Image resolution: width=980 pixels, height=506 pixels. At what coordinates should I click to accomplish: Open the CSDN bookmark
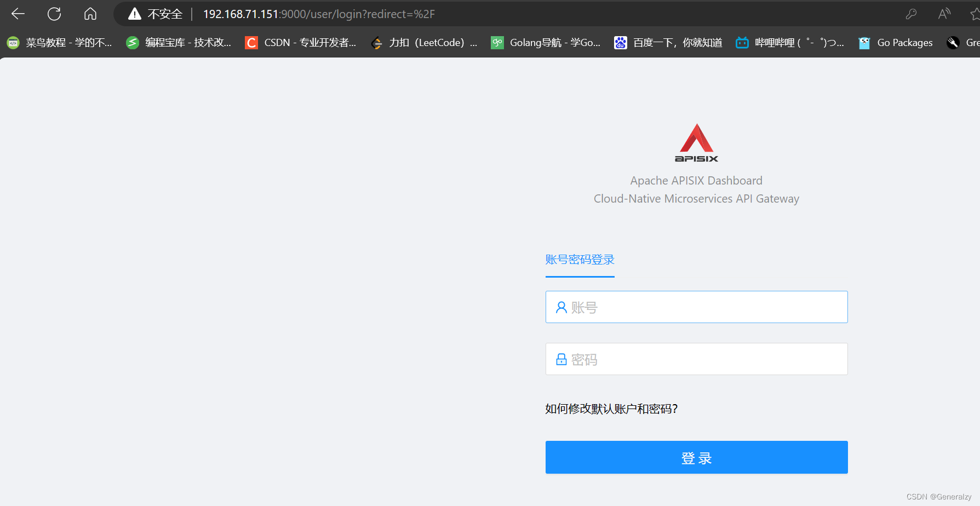[x=301, y=43]
